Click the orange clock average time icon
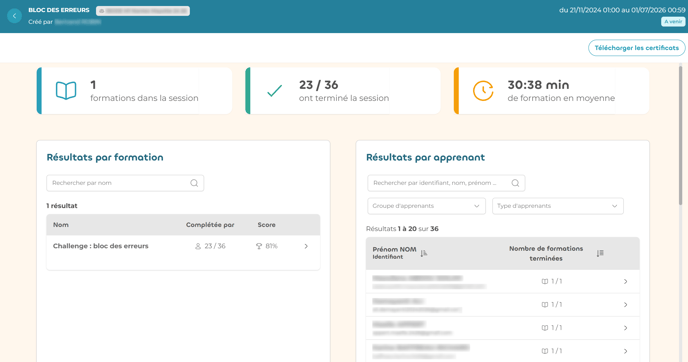 pos(483,91)
